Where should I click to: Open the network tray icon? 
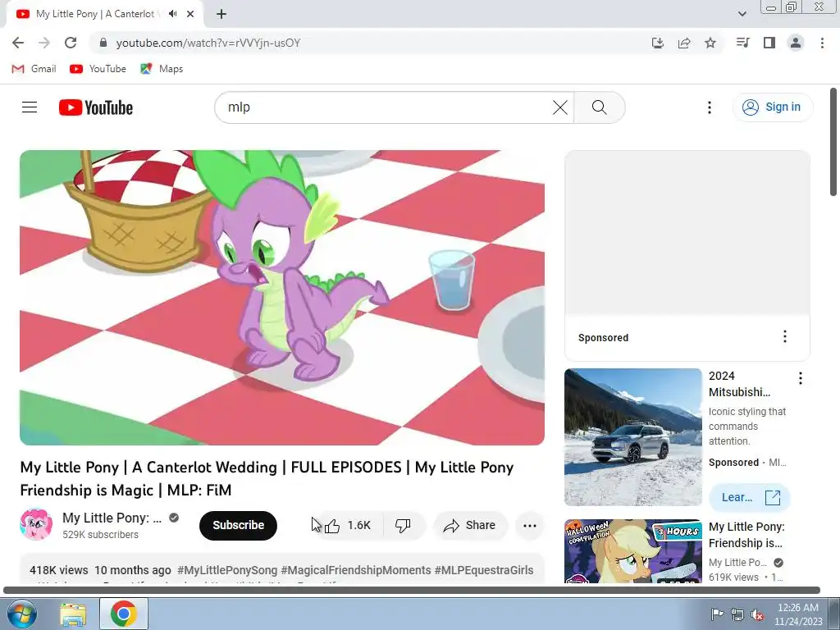[737, 615]
